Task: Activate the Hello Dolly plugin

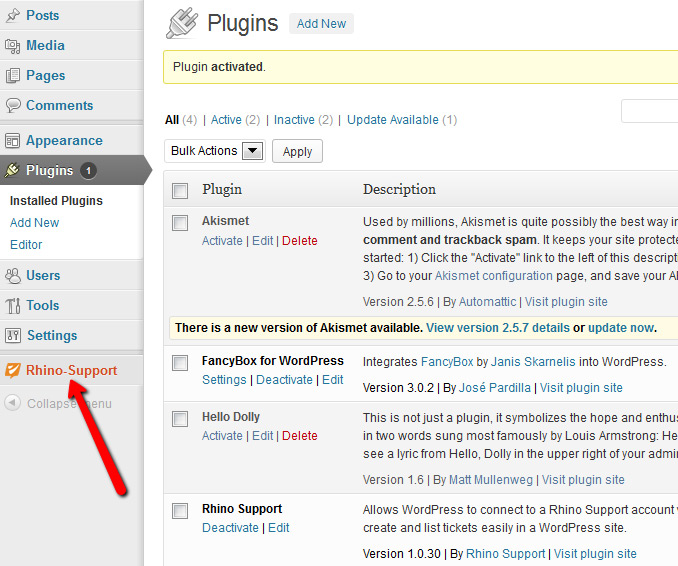Action: point(222,435)
